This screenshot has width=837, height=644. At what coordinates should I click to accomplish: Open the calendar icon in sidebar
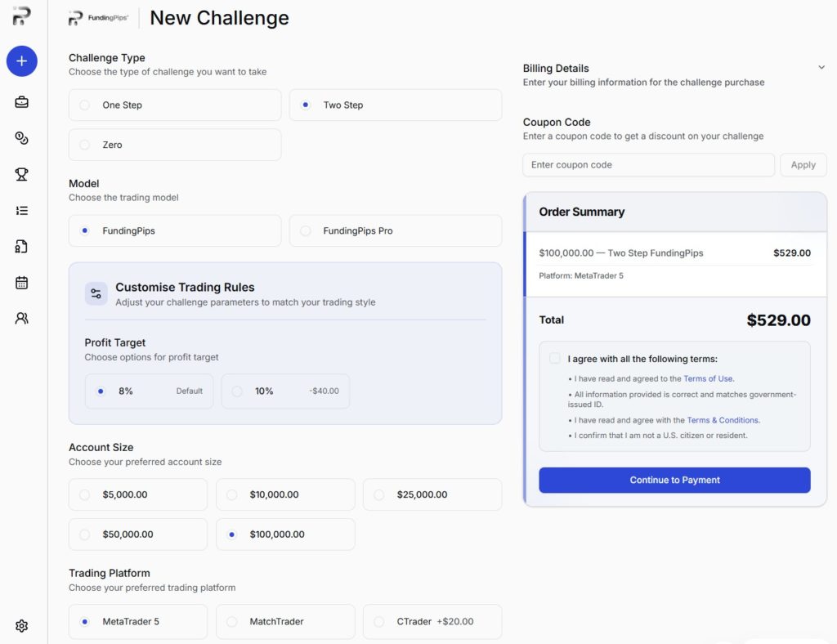[21, 283]
